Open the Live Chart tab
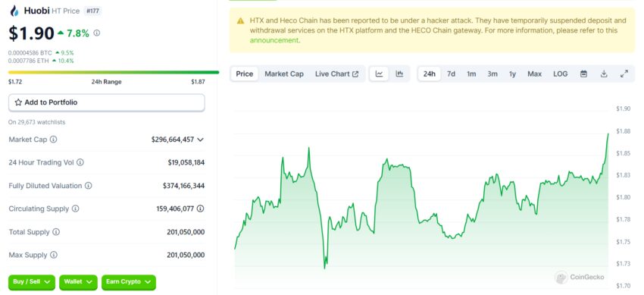 click(337, 74)
